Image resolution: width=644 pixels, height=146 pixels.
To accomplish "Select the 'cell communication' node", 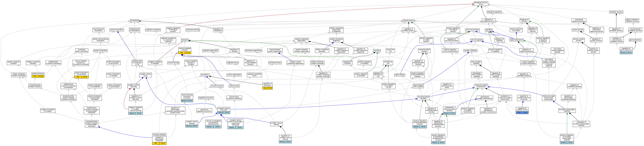I will pyautogui.click(x=472, y=30).
